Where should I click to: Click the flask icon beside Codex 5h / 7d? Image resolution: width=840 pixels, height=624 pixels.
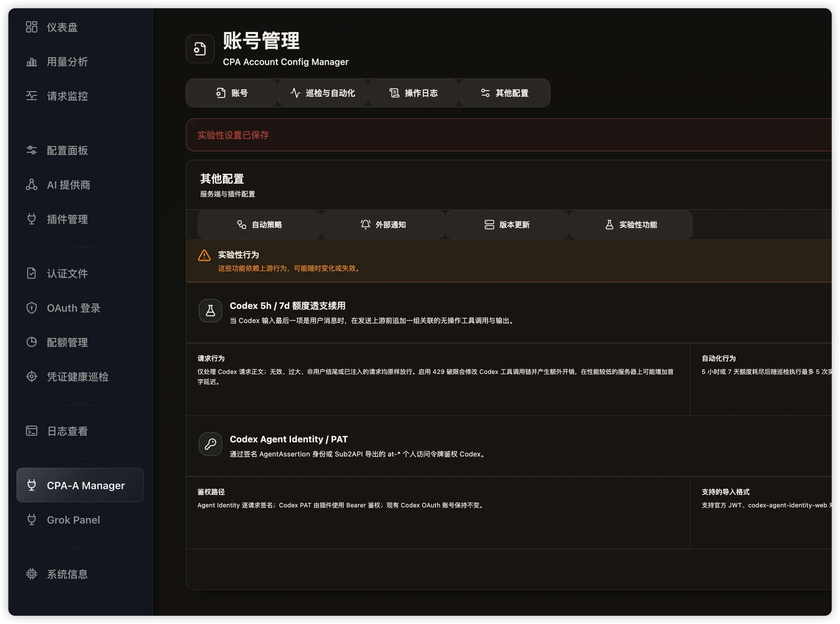[210, 311]
